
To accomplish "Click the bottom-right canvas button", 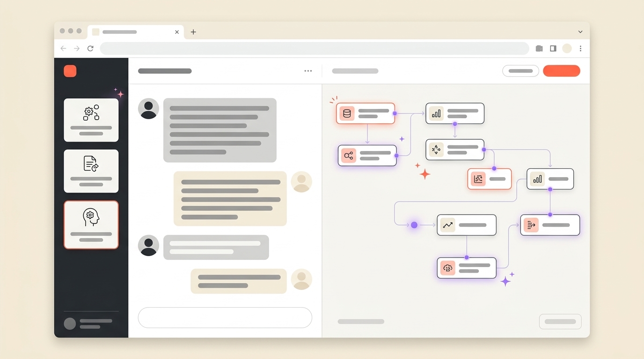I will click(x=560, y=322).
